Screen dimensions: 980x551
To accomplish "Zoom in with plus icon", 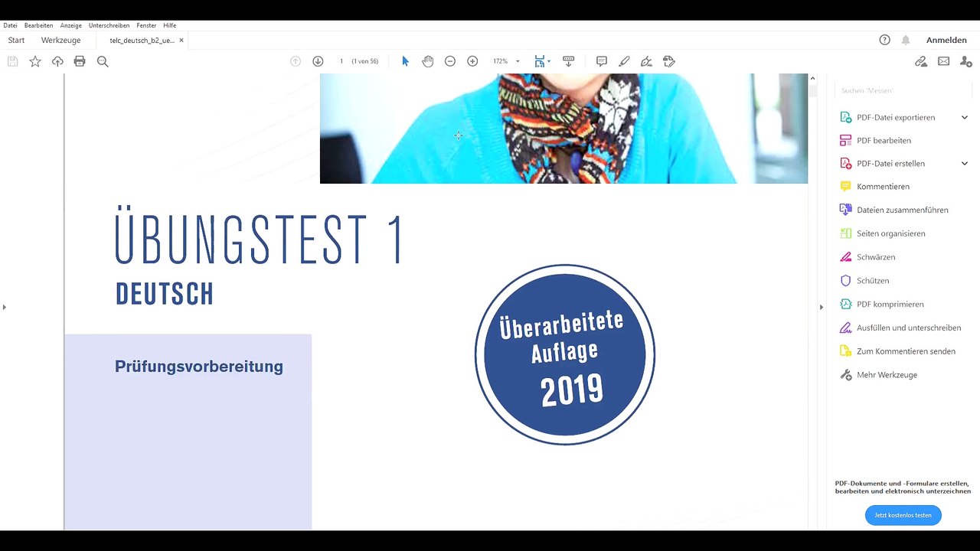I will (472, 61).
